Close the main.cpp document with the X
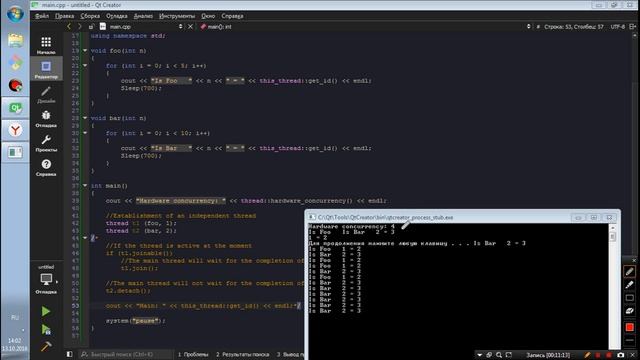 click(190, 27)
